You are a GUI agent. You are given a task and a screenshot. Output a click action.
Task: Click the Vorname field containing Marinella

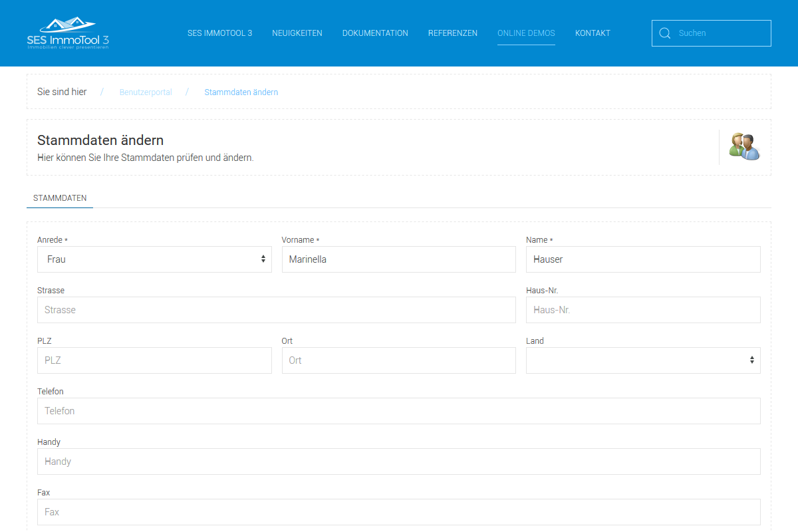coord(399,259)
